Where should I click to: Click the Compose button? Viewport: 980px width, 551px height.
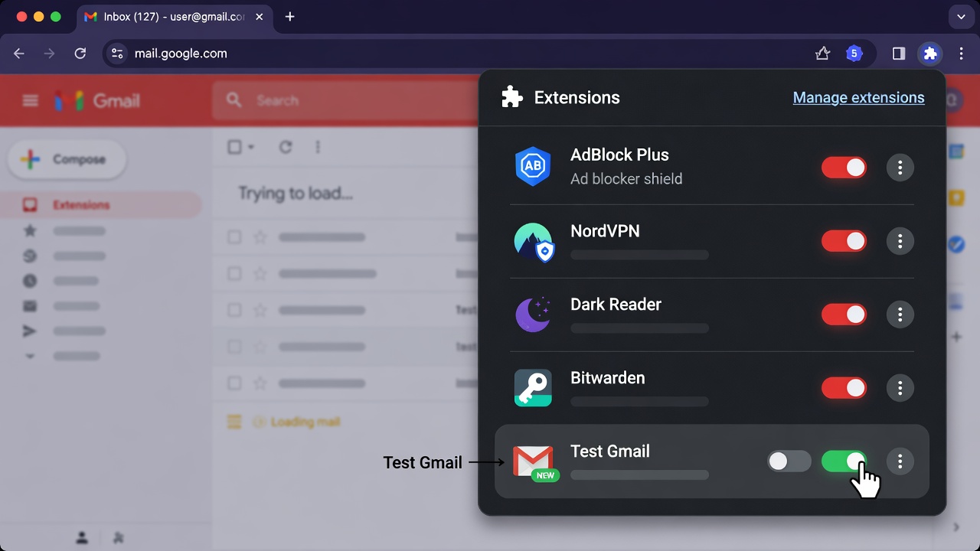67,159
